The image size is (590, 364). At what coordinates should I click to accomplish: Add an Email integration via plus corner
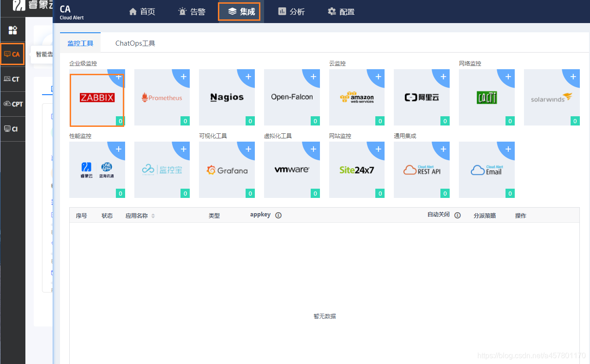pos(508,149)
